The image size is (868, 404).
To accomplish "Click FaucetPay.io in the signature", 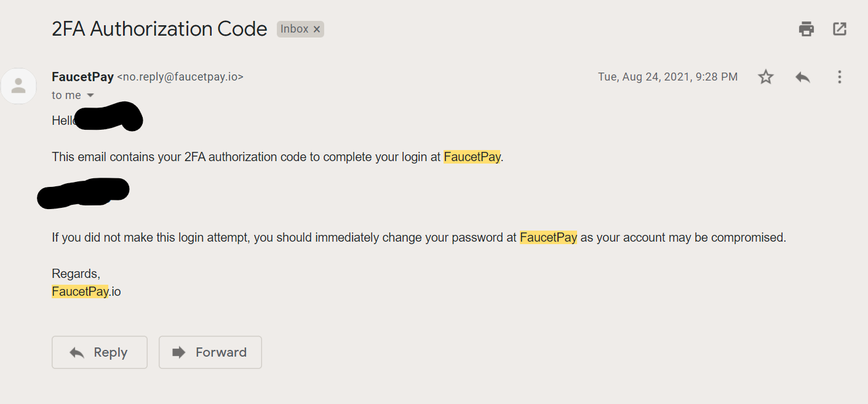I will (x=86, y=291).
